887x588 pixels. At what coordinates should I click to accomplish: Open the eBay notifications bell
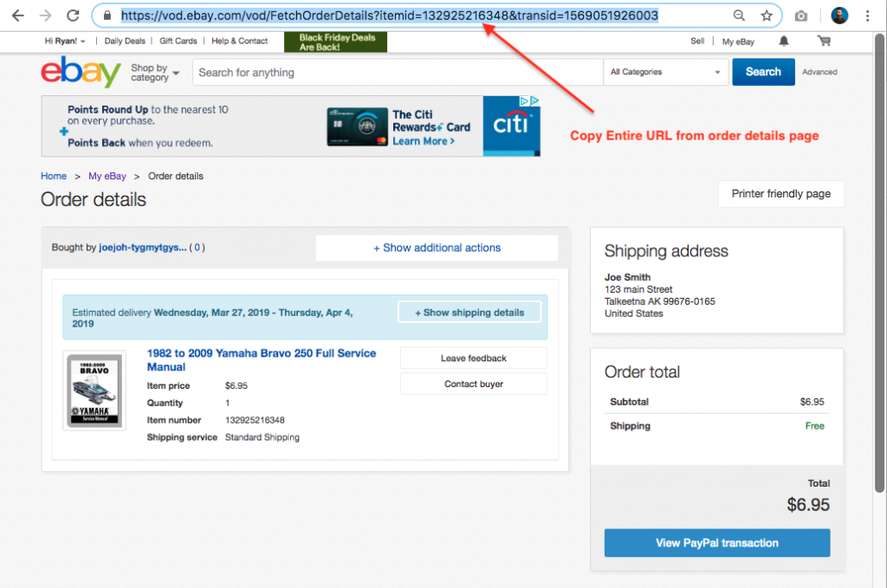tap(783, 41)
